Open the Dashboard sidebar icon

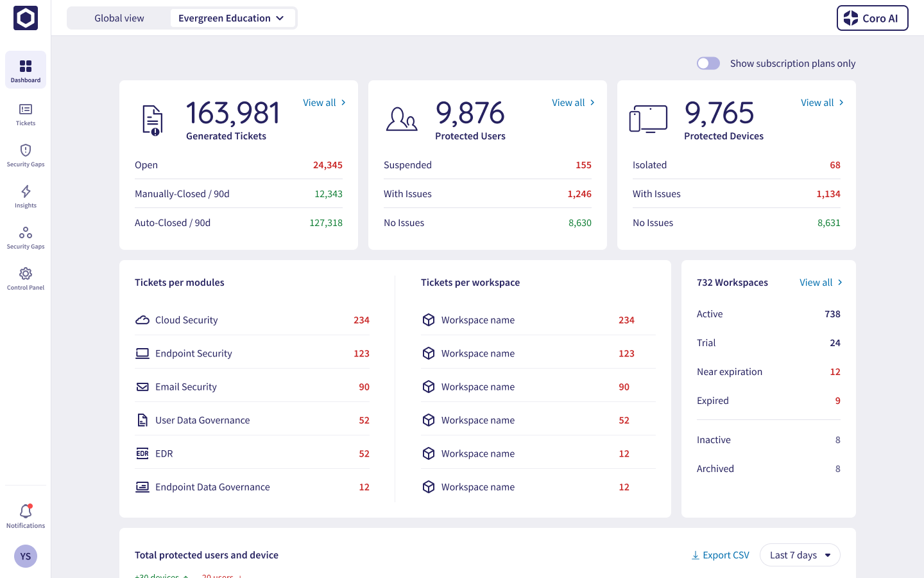(26, 70)
